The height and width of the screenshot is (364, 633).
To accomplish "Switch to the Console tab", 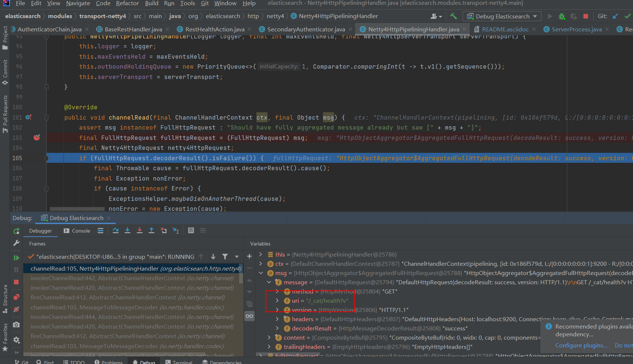I will click(x=77, y=231).
